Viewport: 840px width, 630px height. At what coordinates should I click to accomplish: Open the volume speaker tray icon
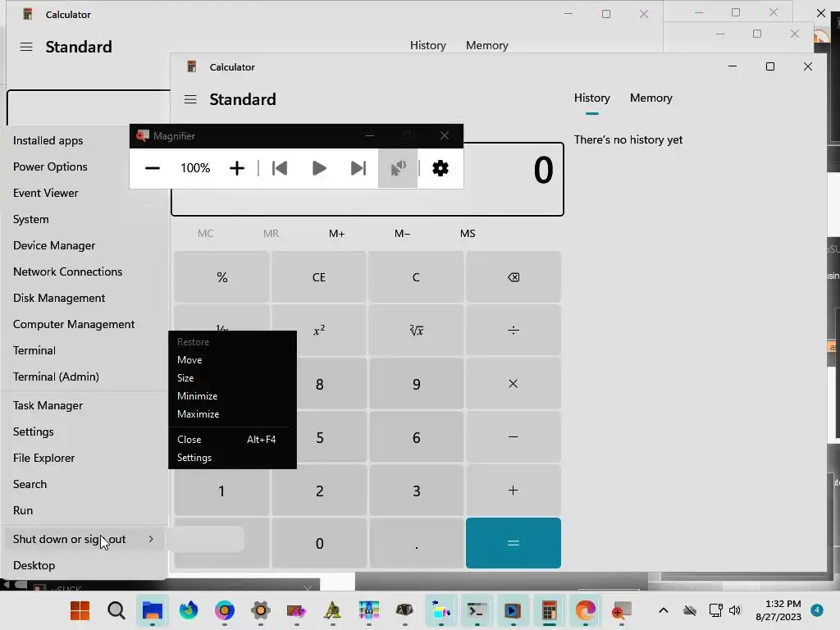735,610
